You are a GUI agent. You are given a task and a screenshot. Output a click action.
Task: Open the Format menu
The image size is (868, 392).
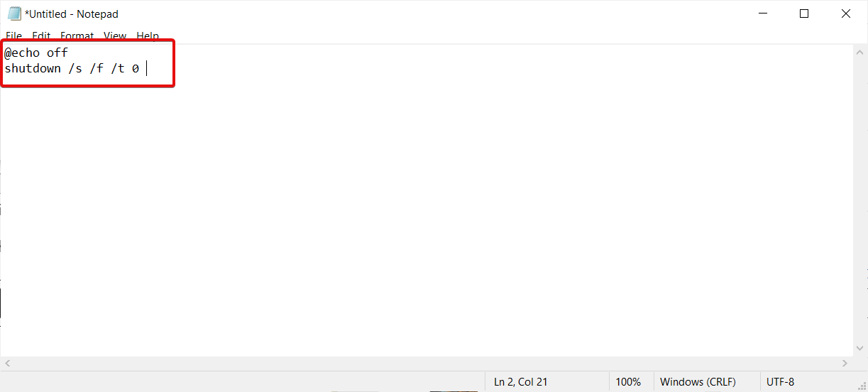coord(77,36)
